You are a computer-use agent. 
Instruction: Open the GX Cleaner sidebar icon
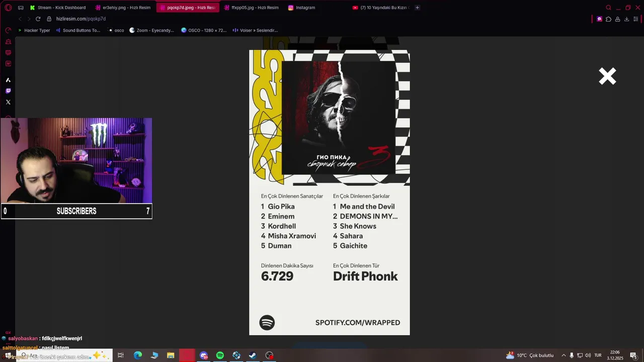pyautogui.click(x=8, y=41)
